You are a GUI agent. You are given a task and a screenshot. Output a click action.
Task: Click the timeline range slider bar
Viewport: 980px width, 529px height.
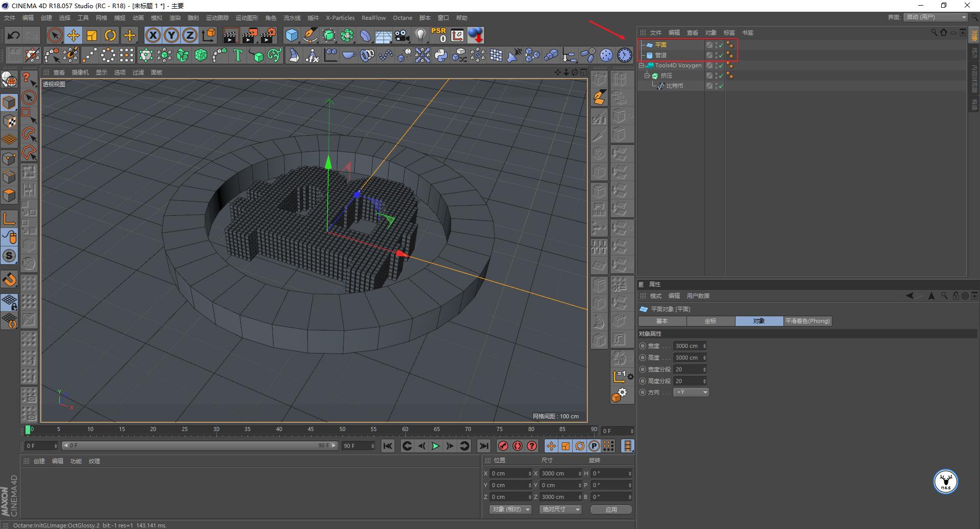pos(199,445)
